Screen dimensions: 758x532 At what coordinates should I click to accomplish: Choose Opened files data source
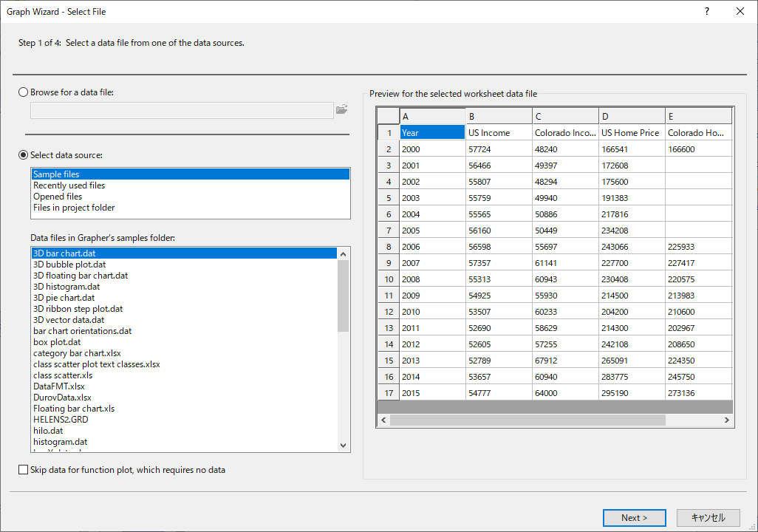(x=58, y=197)
